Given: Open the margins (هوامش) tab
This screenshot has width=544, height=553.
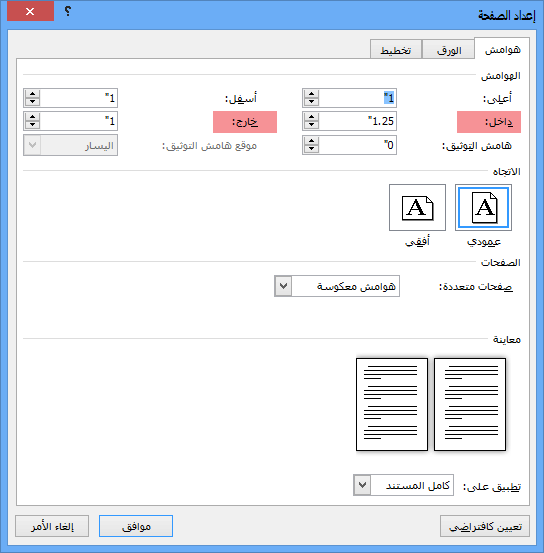Looking at the screenshot, I should (x=502, y=49).
